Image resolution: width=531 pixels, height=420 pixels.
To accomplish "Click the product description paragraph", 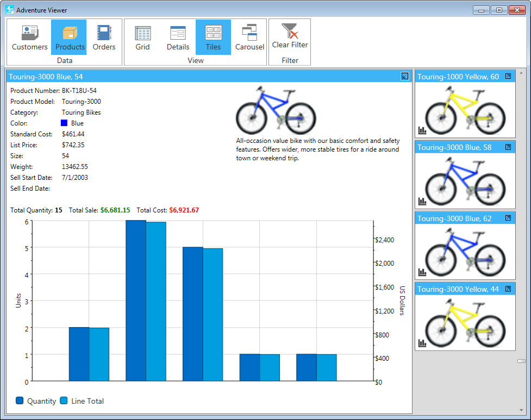I will click(317, 149).
